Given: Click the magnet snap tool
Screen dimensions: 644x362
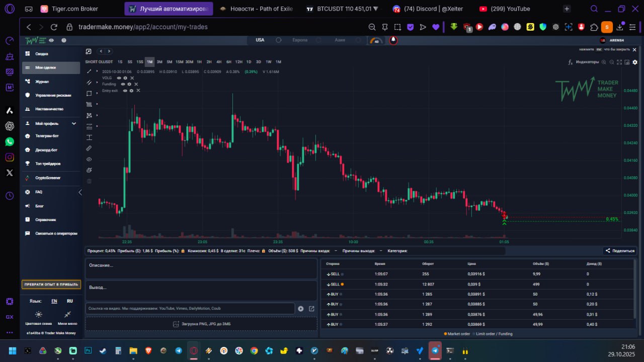Looking at the screenshot, I should (x=90, y=170).
